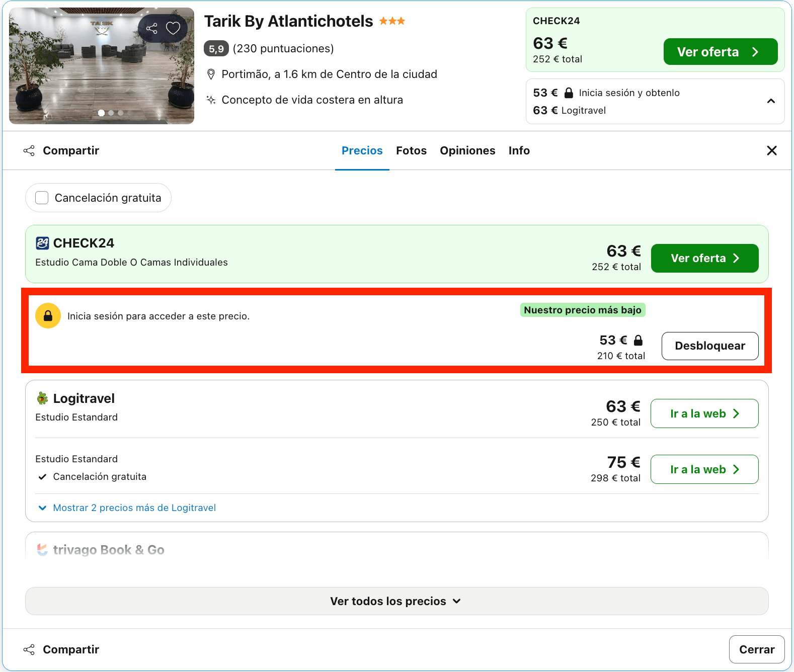Image resolution: width=794 pixels, height=672 pixels.
Task: Open the Opiniones tab
Action: [467, 150]
